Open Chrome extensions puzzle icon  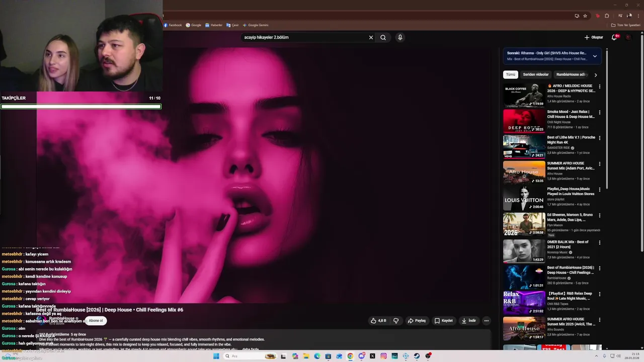[x=607, y=16]
